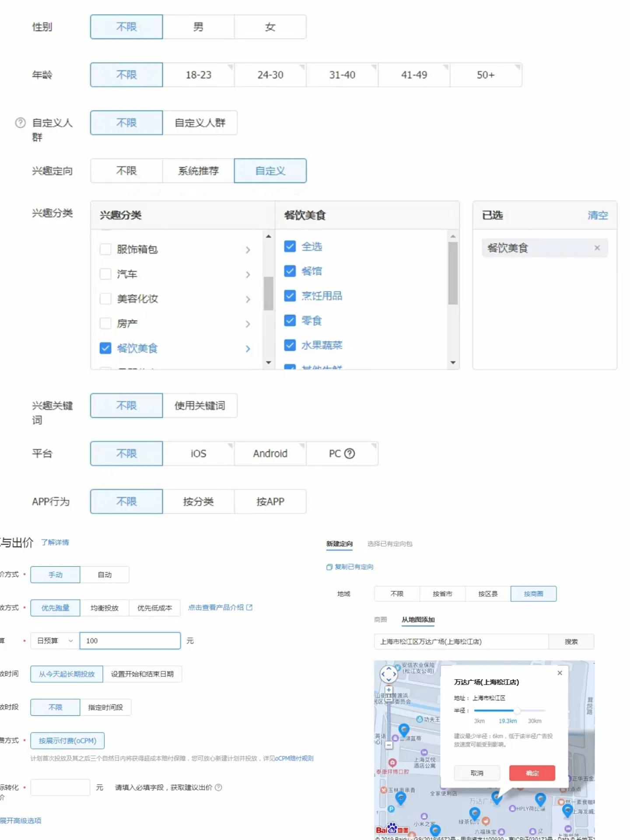The height and width of the screenshot is (840, 630).
Task: Expand the 餐饮美食 subcategory chevron
Action: (x=248, y=349)
